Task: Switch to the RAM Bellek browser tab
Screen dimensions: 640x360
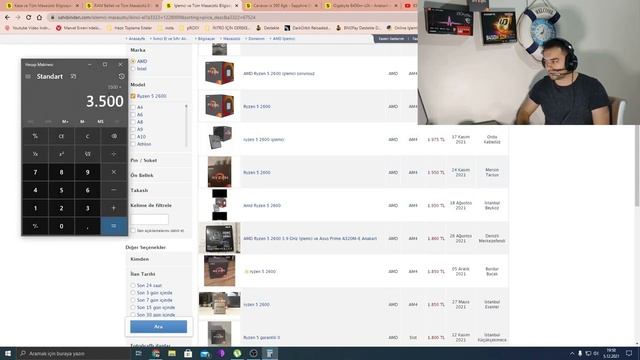Action: pyautogui.click(x=122, y=6)
